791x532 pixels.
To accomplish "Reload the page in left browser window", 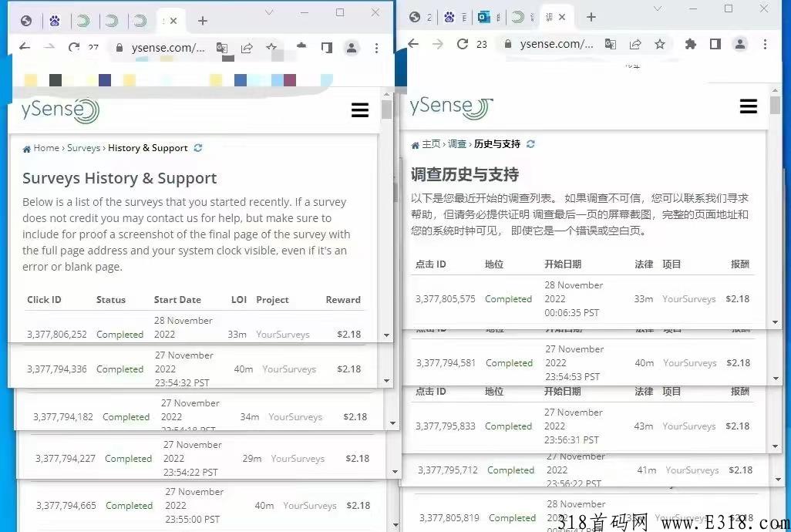I will tap(74, 47).
